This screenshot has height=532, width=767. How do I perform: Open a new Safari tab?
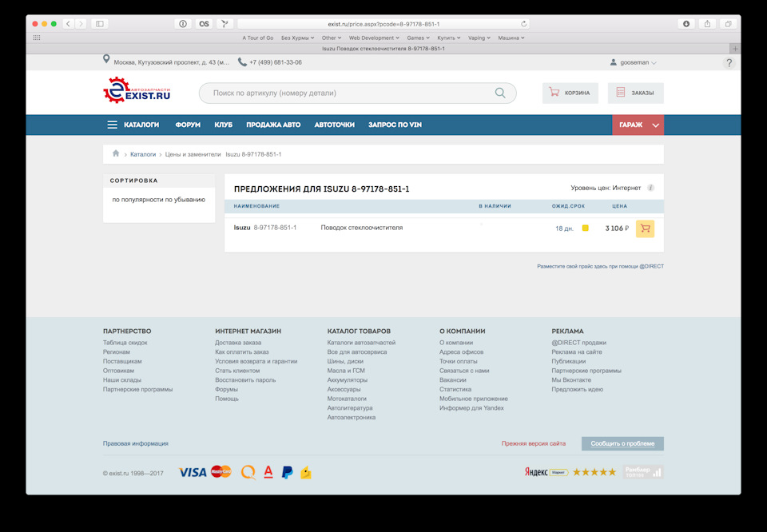click(x=735, y=49)
